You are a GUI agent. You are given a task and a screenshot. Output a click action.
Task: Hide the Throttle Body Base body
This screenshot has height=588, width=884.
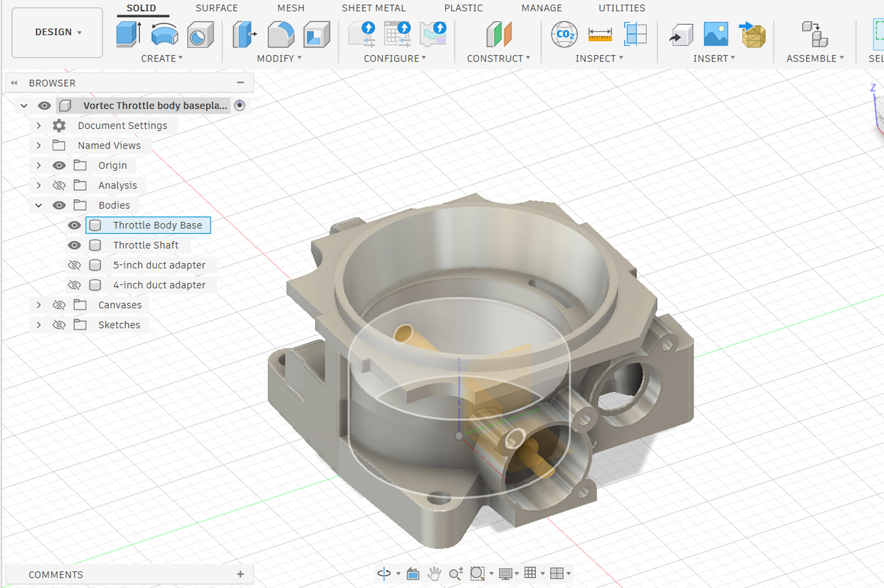pyautogui.click(x=74, y=225)
